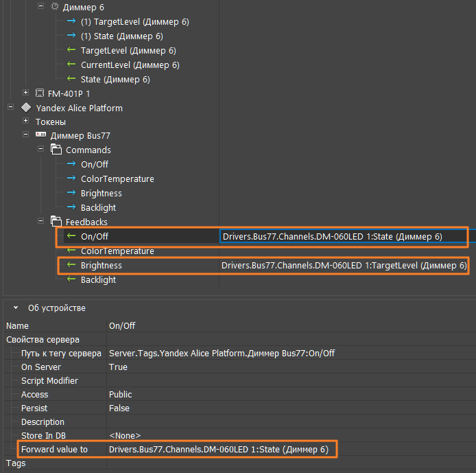Collapse the Диммер 6 tree node
The image size is (476, 473).
coord(40,7)
